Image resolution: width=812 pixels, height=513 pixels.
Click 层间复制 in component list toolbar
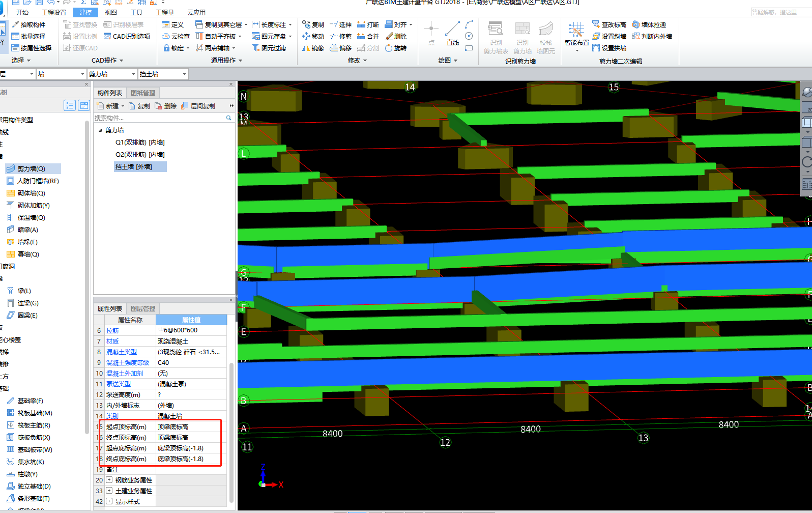click(x=198, y=106)
